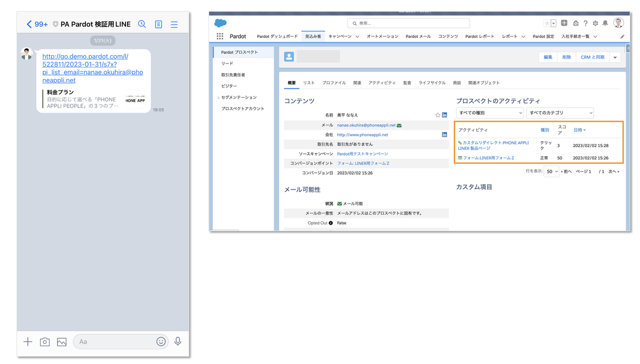Open the emoji picker in LINE
Screen dimensions: 640x364
pyautogui.click(x=161, y=342)
